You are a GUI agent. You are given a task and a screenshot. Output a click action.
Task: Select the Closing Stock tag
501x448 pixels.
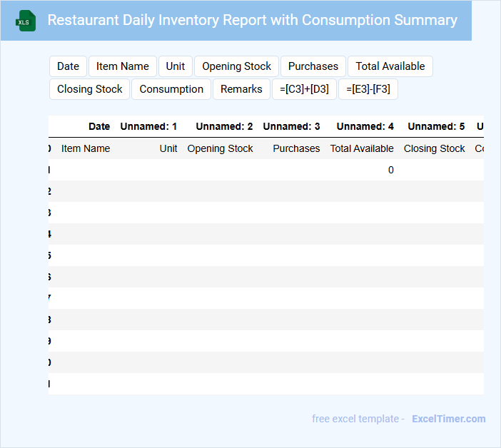click(90, 89)
